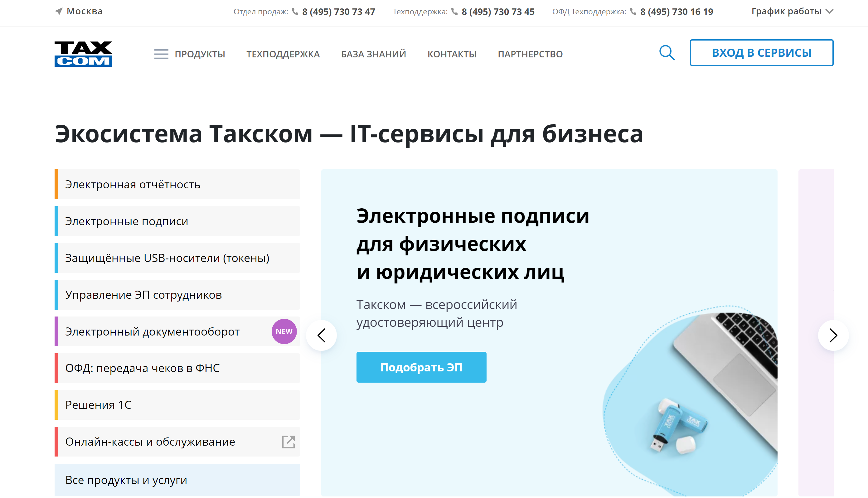The height and width of the screenshot is (498, 868).
Task: Select Управление ЭП сотрудников
Action: (x=177, y=295)
